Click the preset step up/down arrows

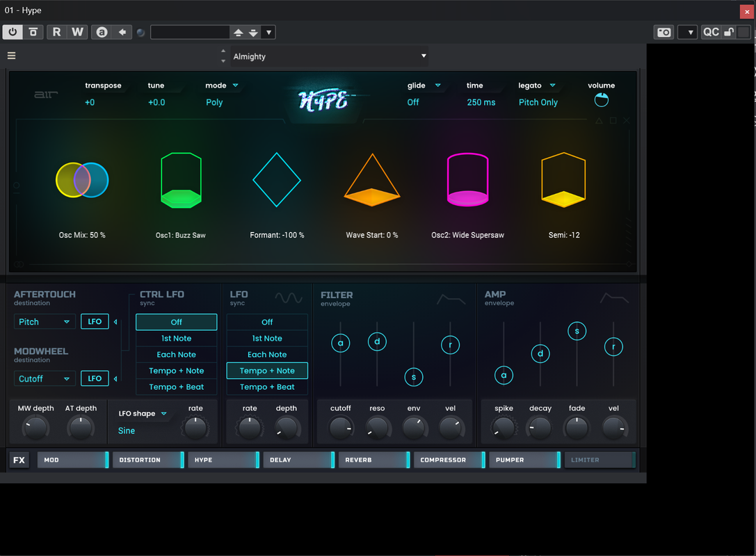(x=223, y=56)
